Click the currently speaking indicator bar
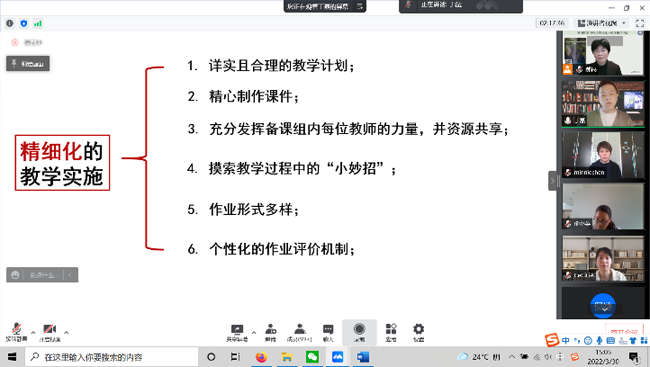 (x=461, y=6)
